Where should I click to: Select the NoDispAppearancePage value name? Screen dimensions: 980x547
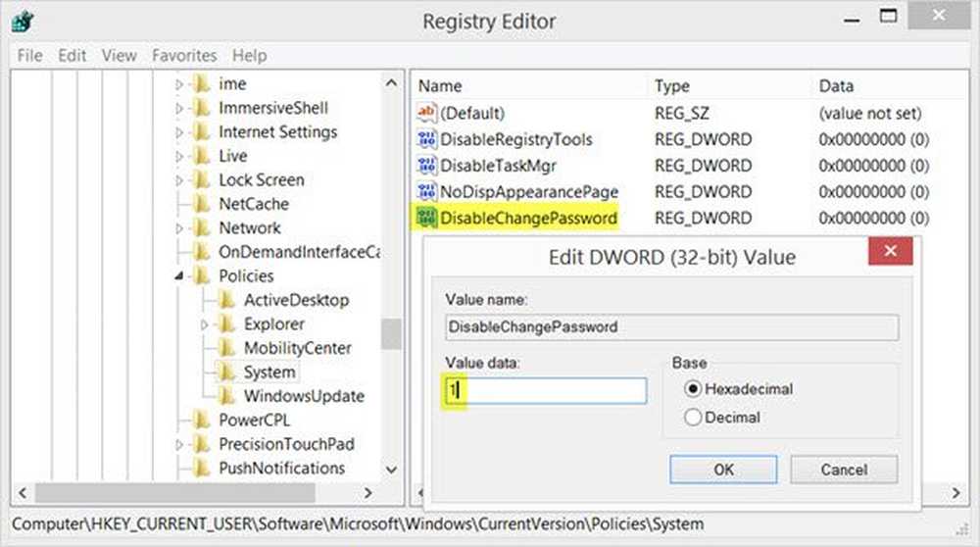[529, 192]
